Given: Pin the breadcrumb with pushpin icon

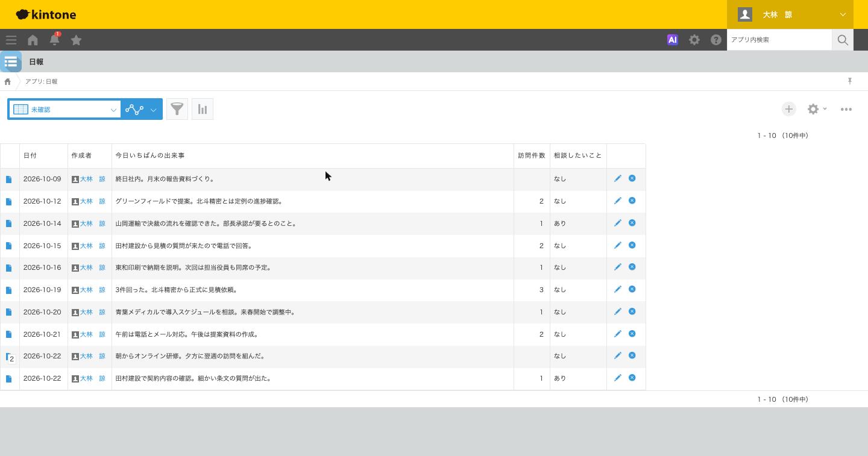Looking at the screenshot, I should coord(850,81).
